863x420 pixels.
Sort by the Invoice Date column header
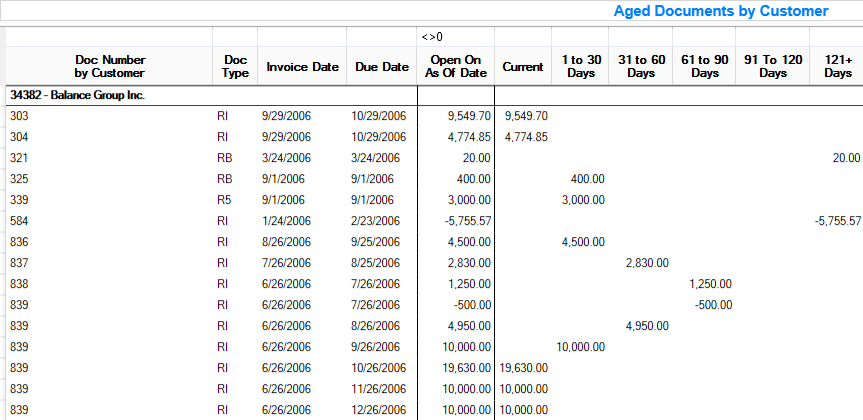point(302,67)
